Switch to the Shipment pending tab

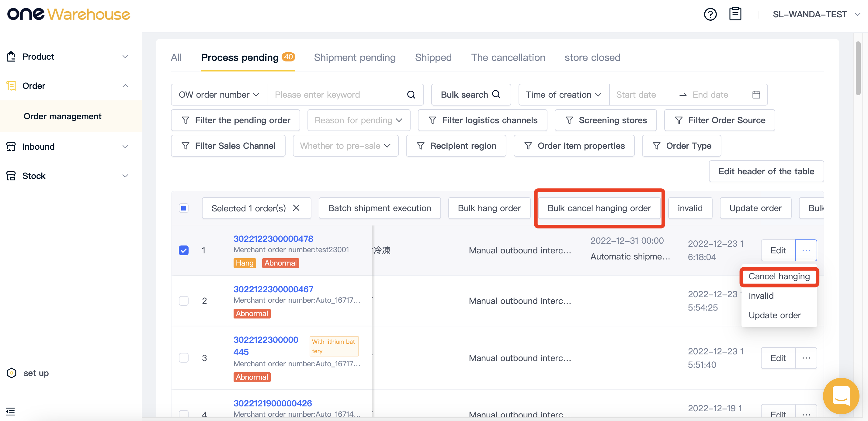point(355,57)
